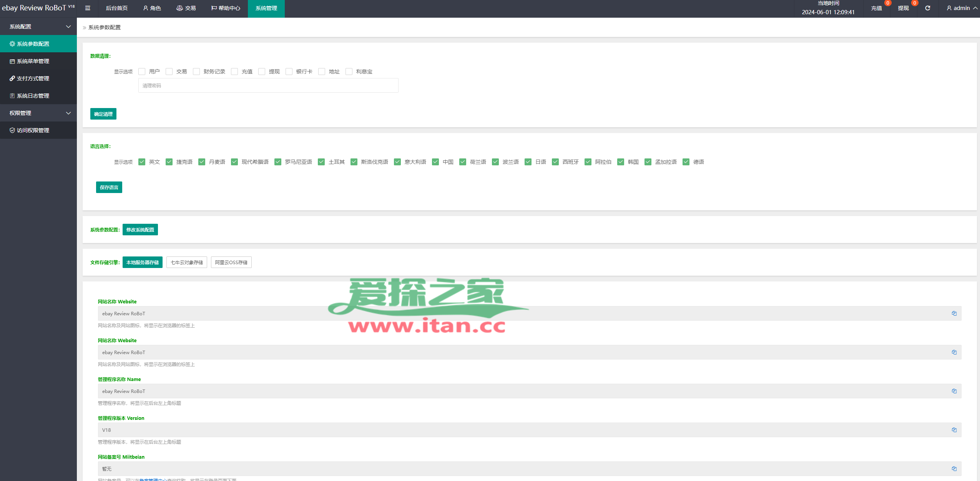
Task: Uncheck the 意大利语 language checkbox
Action: pyautogui.click(x=397, y=162)
